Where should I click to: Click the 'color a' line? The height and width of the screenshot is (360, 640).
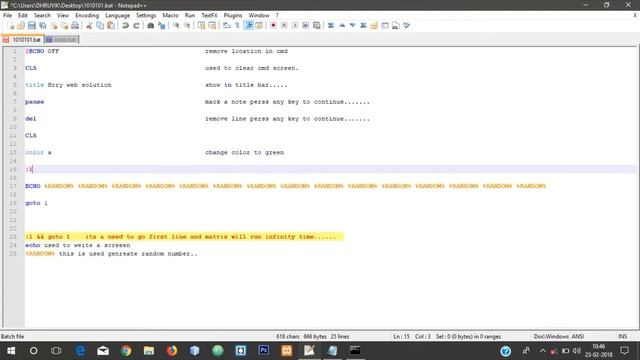pyautogui.click(x=38, y=152)
